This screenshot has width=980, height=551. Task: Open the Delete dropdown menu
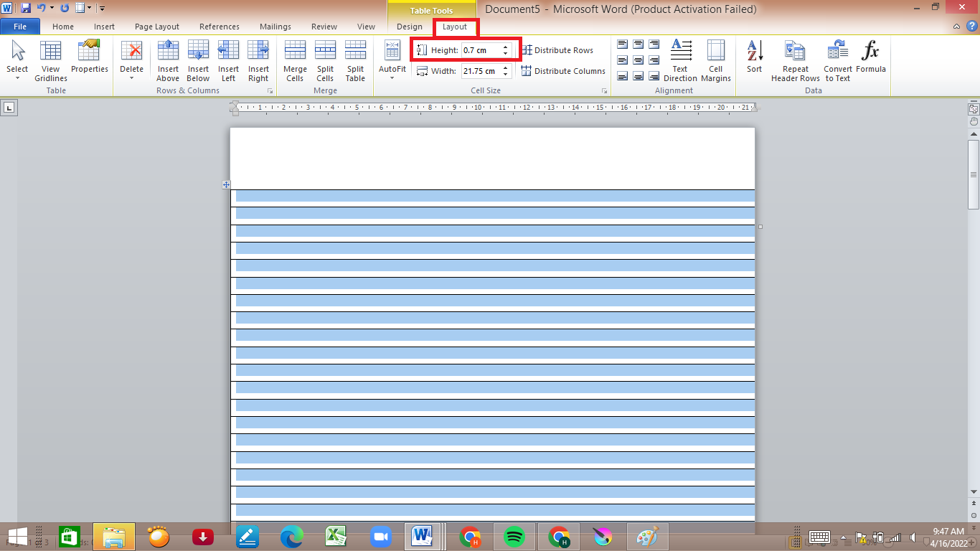coord(131,62)
